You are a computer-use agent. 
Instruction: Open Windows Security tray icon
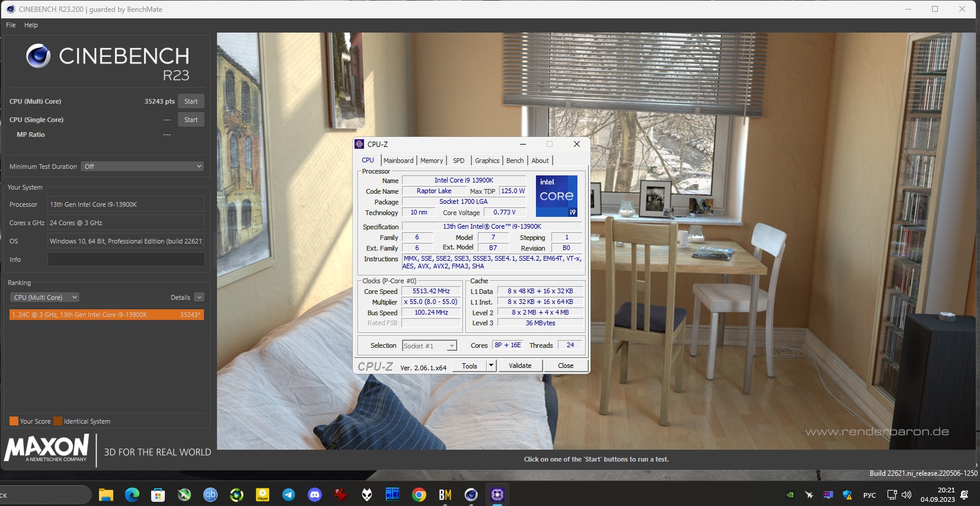click(847, 495)
